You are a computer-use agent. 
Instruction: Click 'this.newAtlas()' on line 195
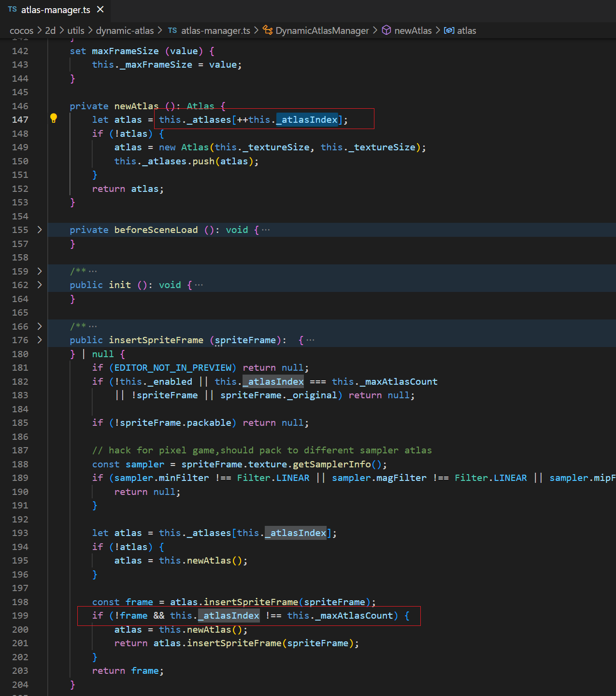[201, 560]
